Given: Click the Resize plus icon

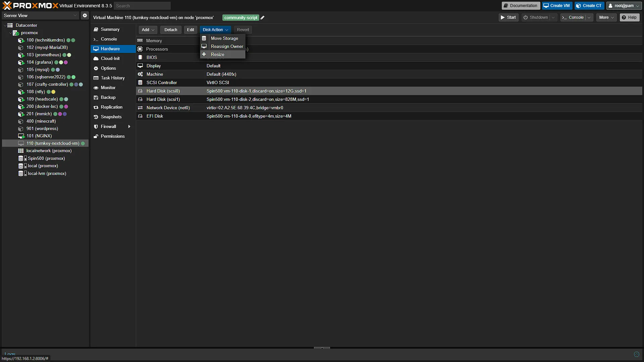Looking at the screenshot, I should pyautogui.click(x=204, y=54).
